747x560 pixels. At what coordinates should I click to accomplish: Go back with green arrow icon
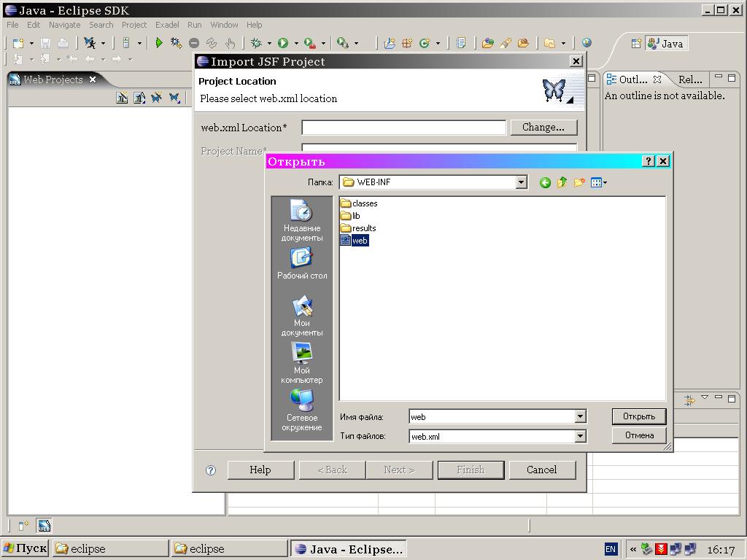[545, 182]
